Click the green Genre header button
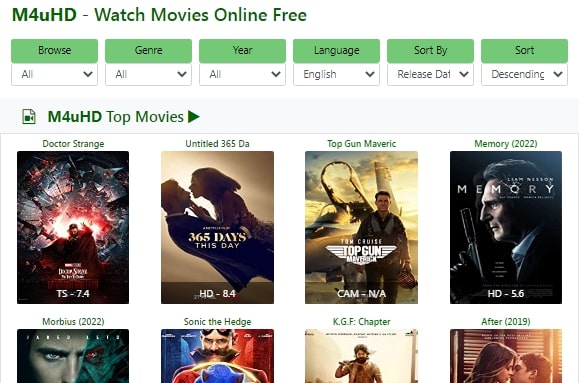Image resolution: width=584 pixels, height=383 pixels. click(x=148, y=51)
